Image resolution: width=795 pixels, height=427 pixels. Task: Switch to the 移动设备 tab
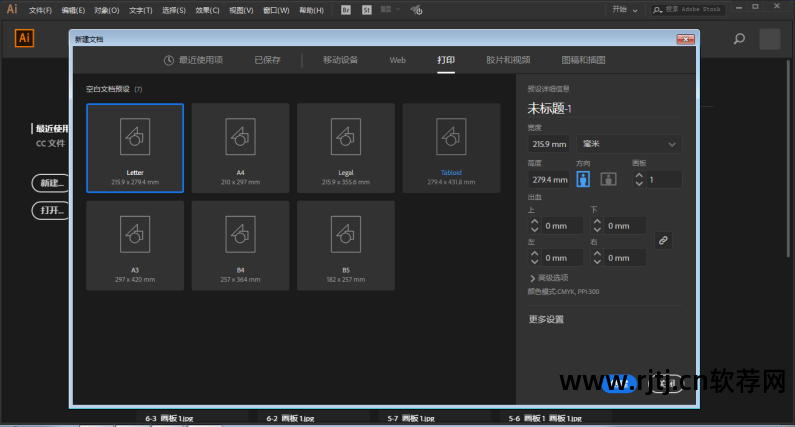pos(340,60)
